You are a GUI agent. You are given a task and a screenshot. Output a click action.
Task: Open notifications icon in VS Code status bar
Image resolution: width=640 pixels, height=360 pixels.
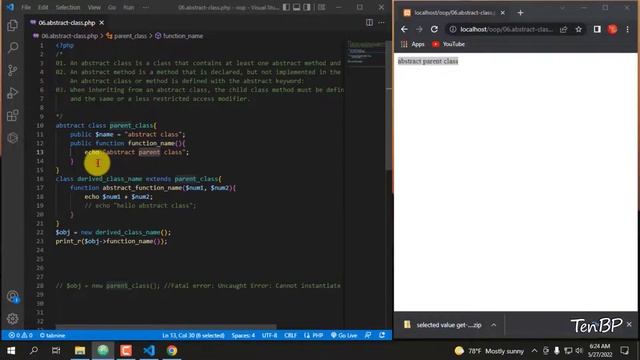click(382, 335)
